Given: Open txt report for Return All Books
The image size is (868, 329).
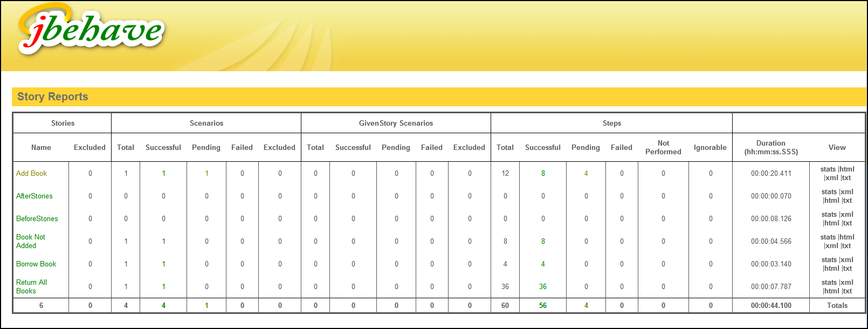Looking at the screenshot, I should point(847,291).
